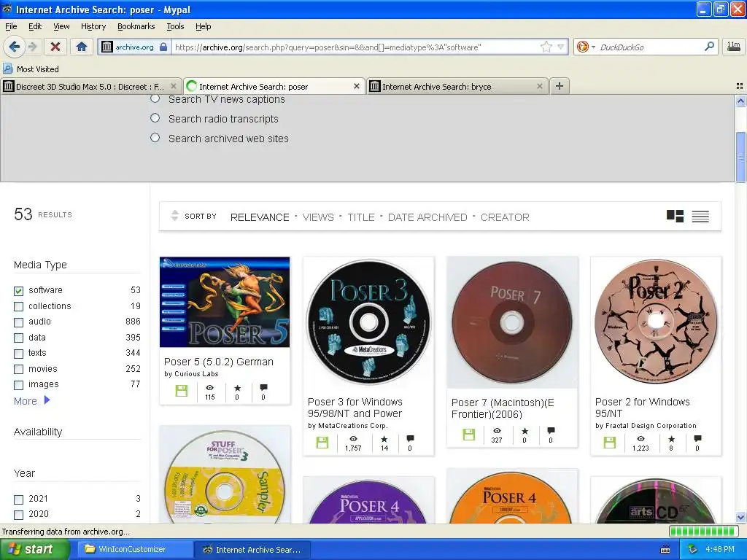Check the images media type checkbox
Viewport: 747px width, 560px height.
pyautogui.click(x=18, y=385)
